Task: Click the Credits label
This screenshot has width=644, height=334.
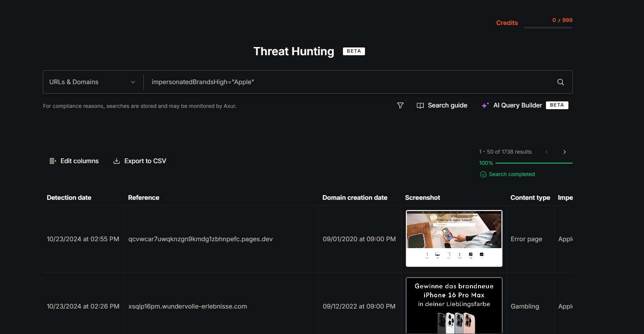Action: (x=507, y=23)
